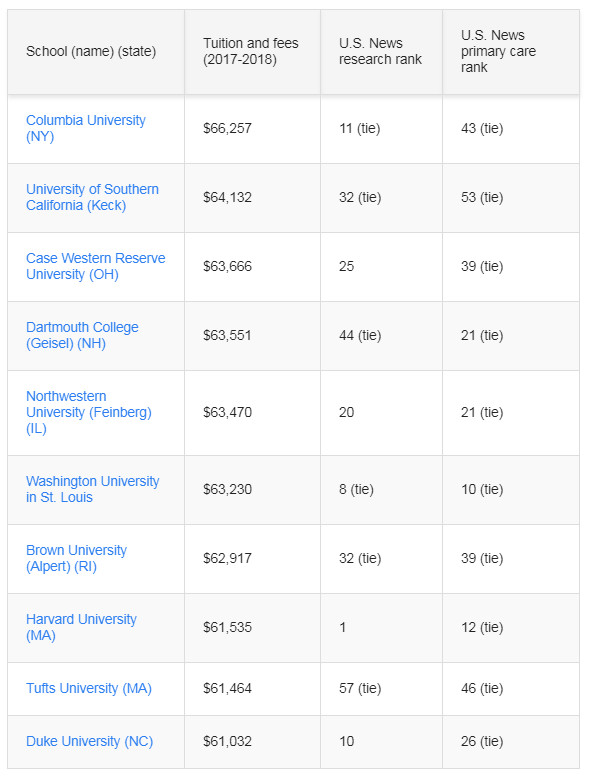The image size is (590, 776).
Task: Click the Tuition and fees (2017-2018) header
Action: point(252,51)
